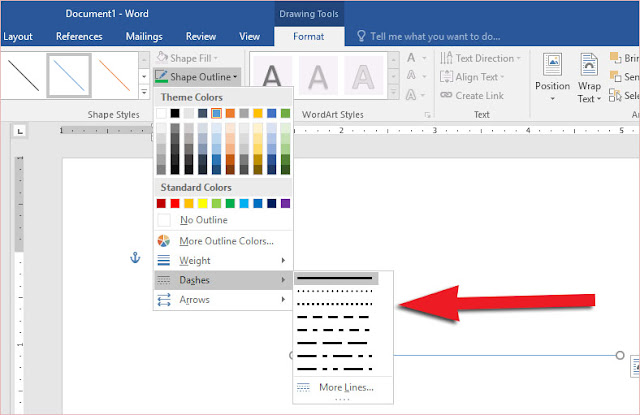Select the black line shape style thumbnail
Image resolution: width=640 pixels, height=415 pixels.
click(x=23, y=75)
